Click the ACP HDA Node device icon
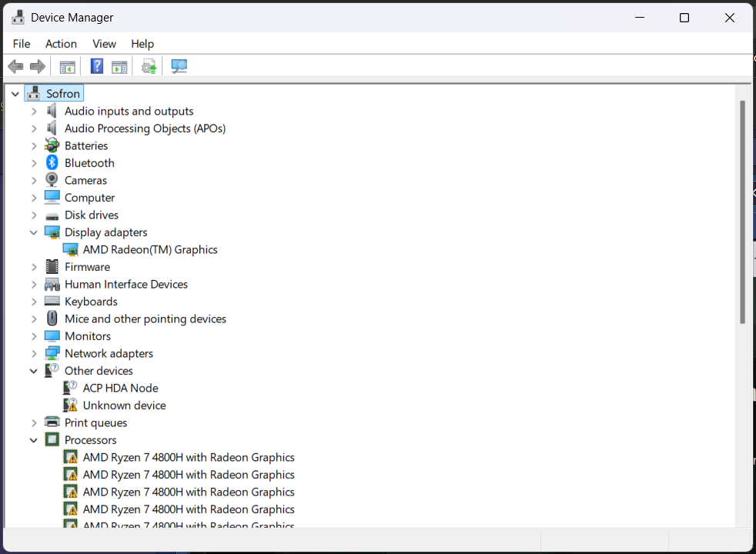This screenshot has width=756, height=554. (x=70, y=387)
